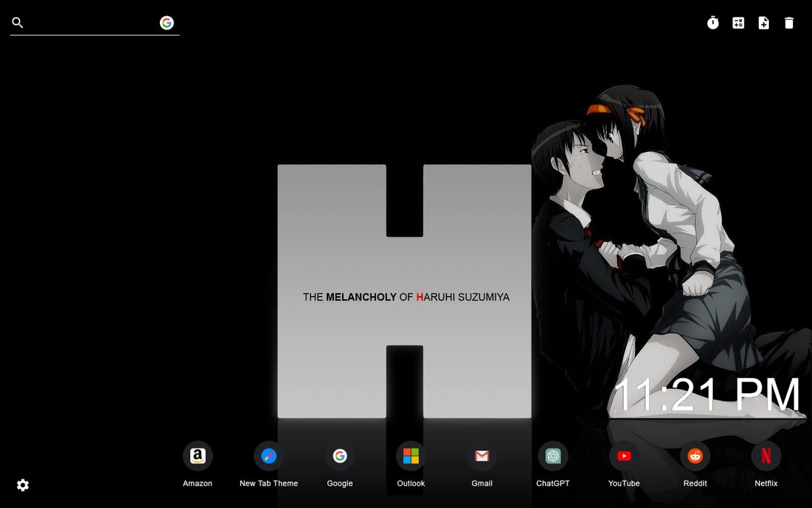The height and width of the screenshot is (508, 812).
Task: Click the ChatGPT text label
Action: 553,483
